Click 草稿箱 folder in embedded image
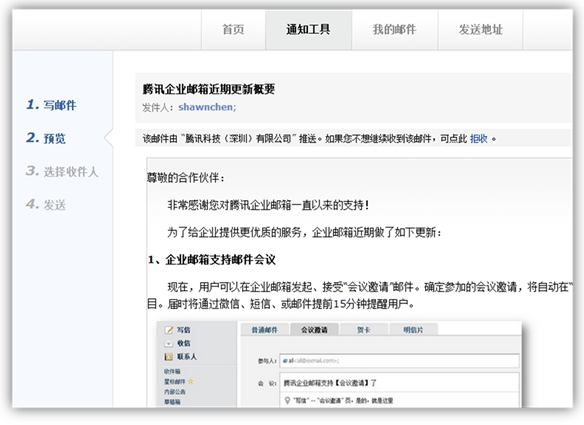Image resolution: width=584 pixels, height=425 pixels. 172,402
